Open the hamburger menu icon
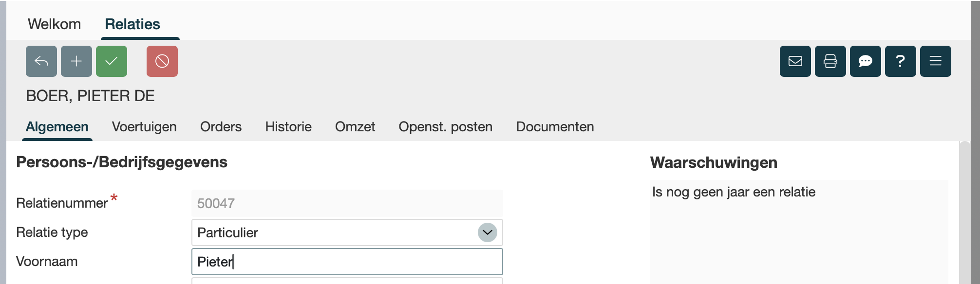 coord(936,61)
